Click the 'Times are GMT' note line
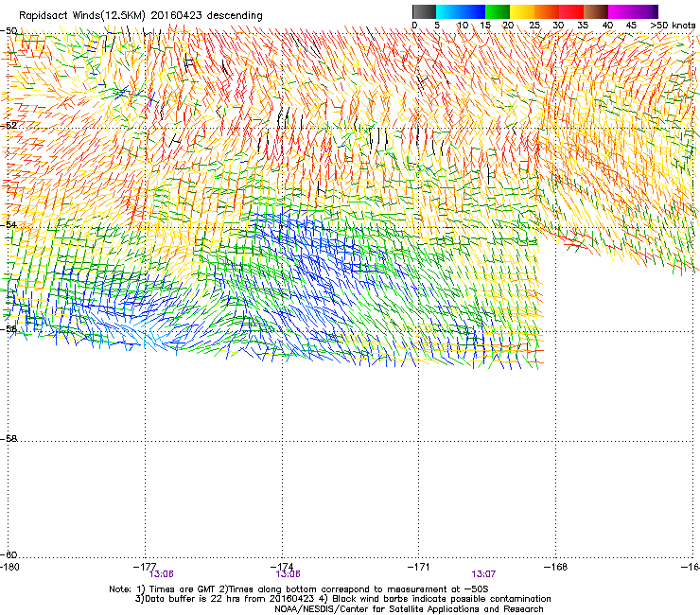This screenshot has height=615, width=700. coord(299,589)
